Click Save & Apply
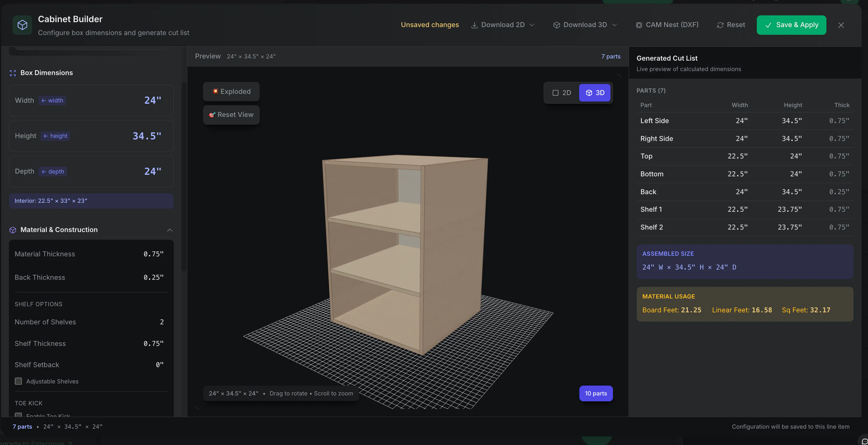This screenshot has width=868, height=445. tap(792, 25)
